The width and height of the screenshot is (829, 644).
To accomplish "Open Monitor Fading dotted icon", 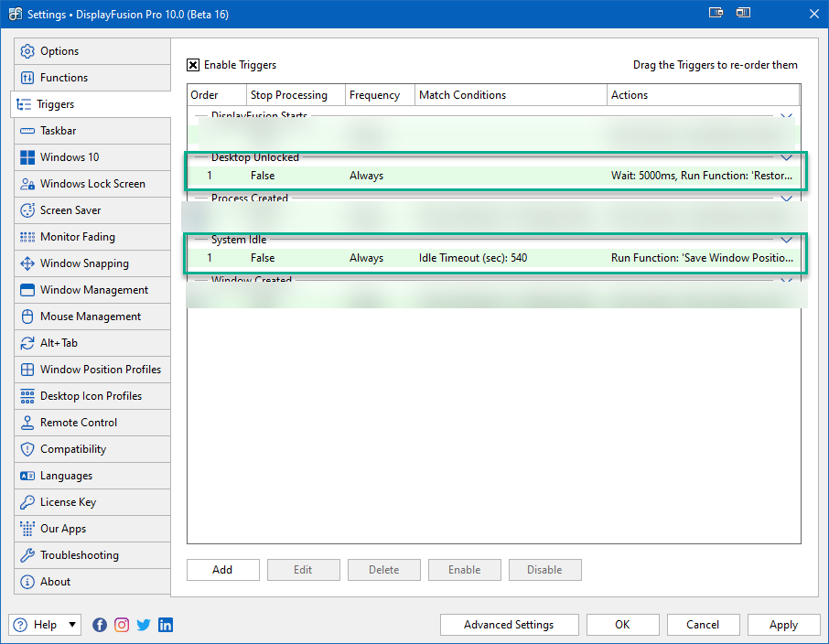I will pyautogui.click(x=27, y=237).
